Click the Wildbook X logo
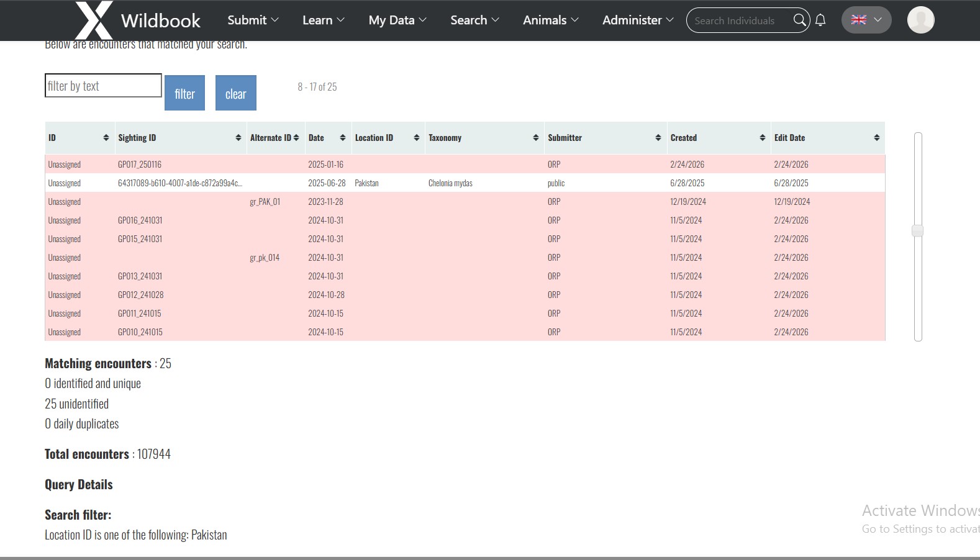Screen dimensions: 980x560 pyautogui.click(x=94, y=20)
